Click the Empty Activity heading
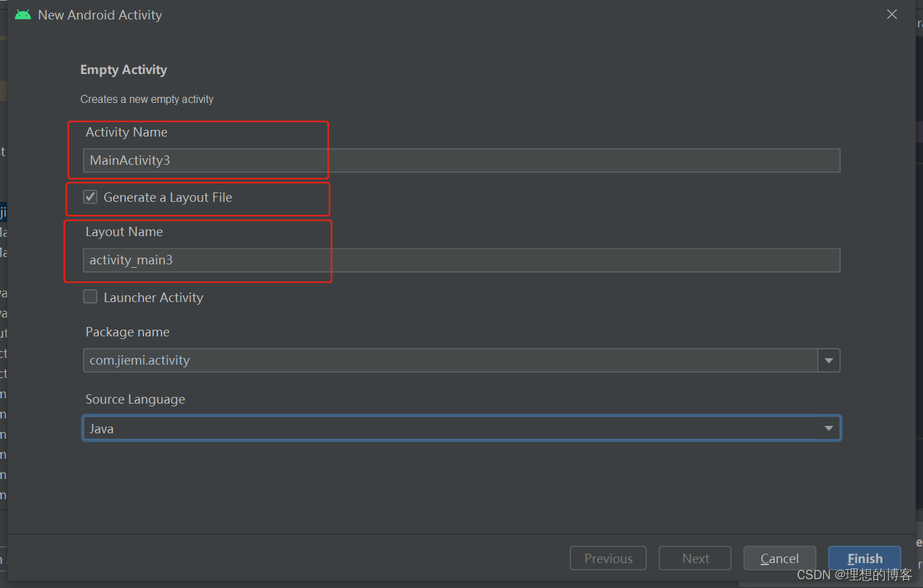Viewport: 923px width, 588px height. pos(123,69)
